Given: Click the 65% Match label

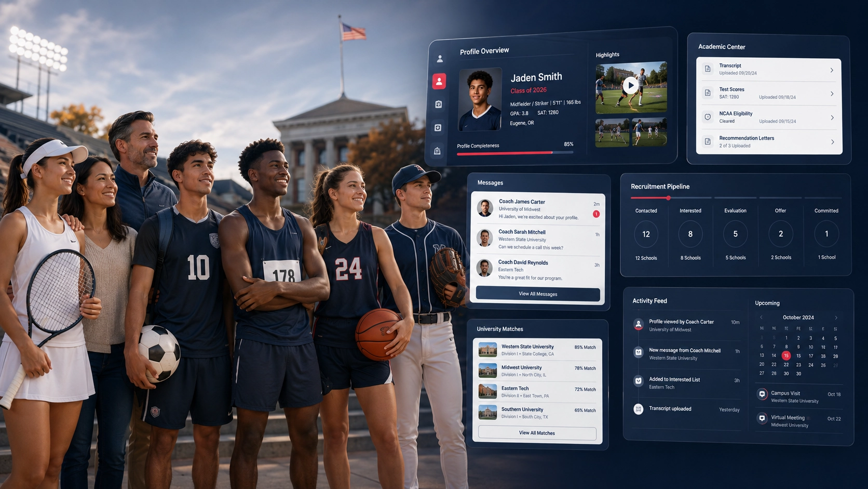Looking at the screenshot, I should click(x=585, y=411).
